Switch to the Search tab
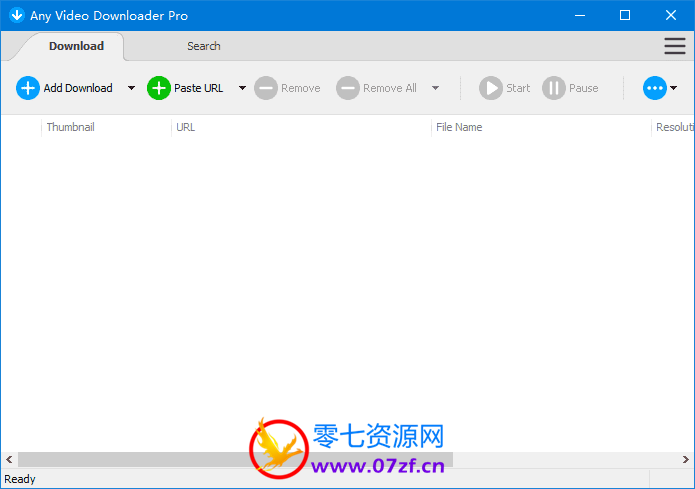The height and width of the screenshot is (489, 695). pos(204,46)
